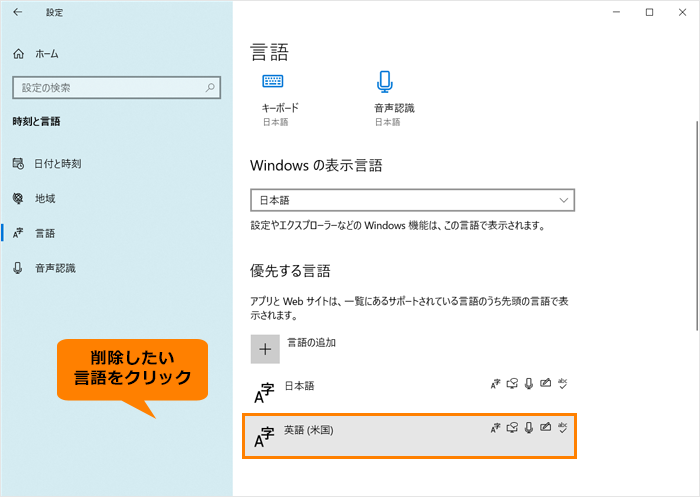The height and width of the screenshot is (497, 700).
Task: Click the plus icon for 言語の追加
Action: coord(265,349)
